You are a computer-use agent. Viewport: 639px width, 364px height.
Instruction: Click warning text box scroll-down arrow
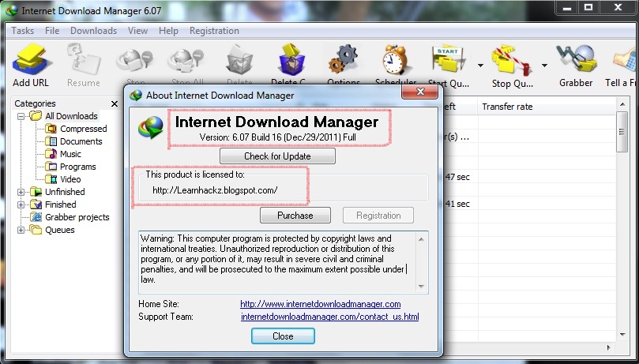[421, 287]
